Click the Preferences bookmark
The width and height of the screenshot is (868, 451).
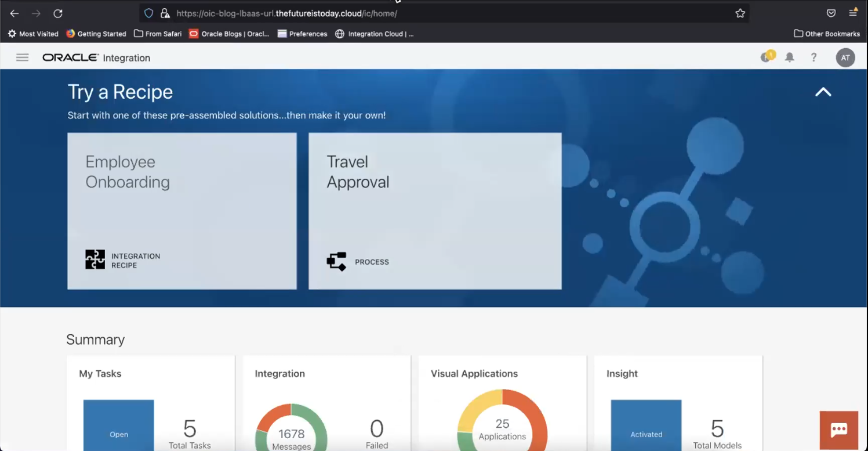point(302,34)
